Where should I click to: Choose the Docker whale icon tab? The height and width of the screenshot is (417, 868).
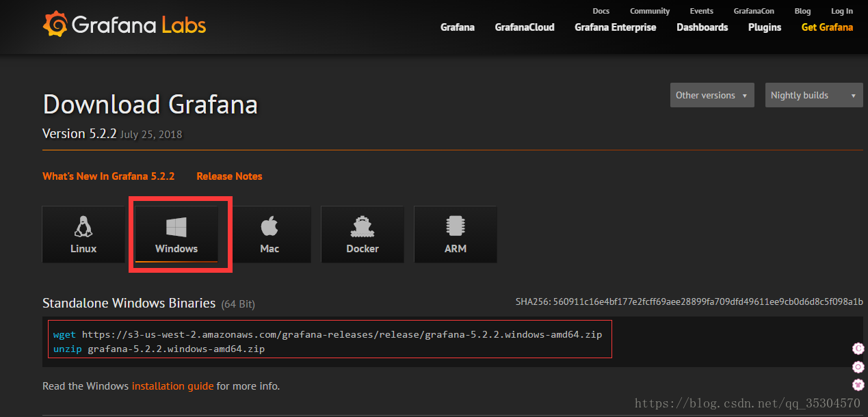363,234
